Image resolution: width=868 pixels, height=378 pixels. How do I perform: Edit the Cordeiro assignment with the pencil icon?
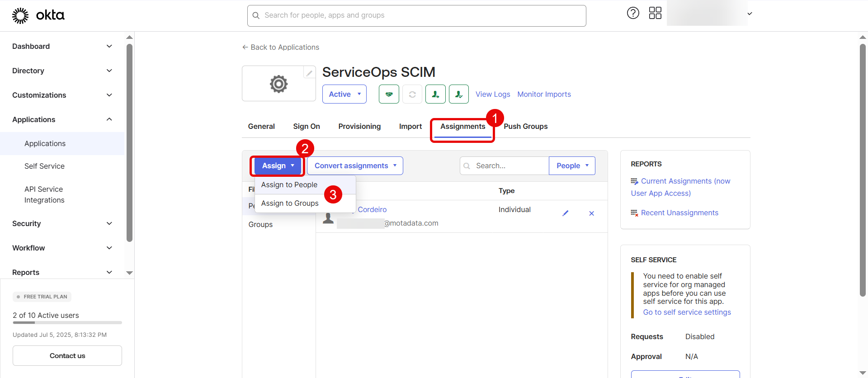pyautogui.click(x=565, y=213)
